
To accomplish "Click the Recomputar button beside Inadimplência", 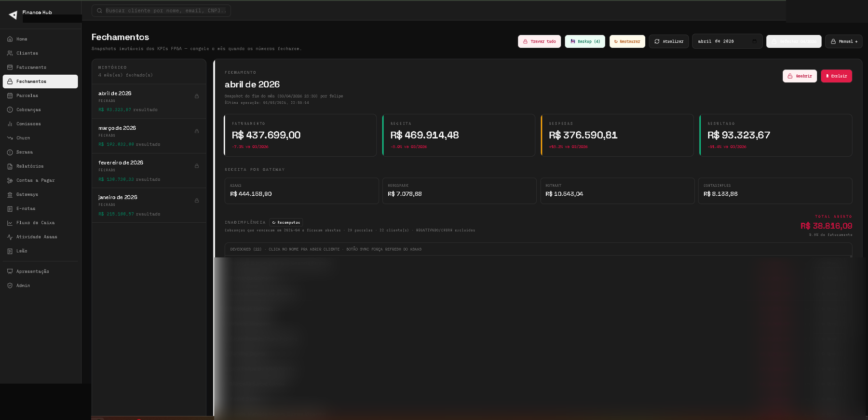I will tap(286, 223).
